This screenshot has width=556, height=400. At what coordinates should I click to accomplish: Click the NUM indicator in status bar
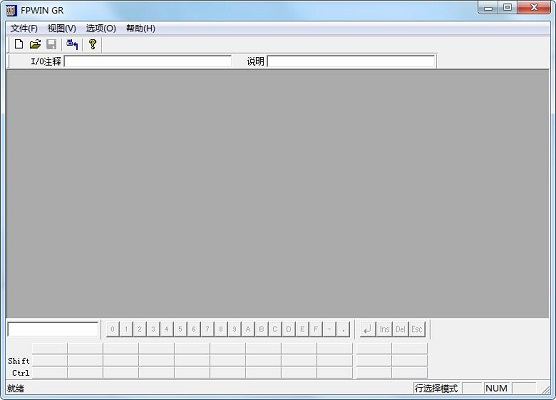(496, 388)
